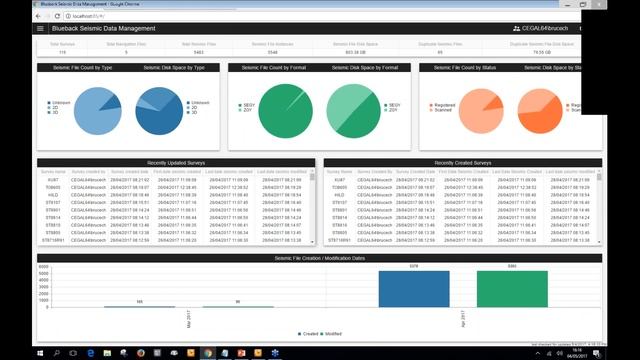
Task: Open File Explorer from the taskbar
Action: pos(107,353)
